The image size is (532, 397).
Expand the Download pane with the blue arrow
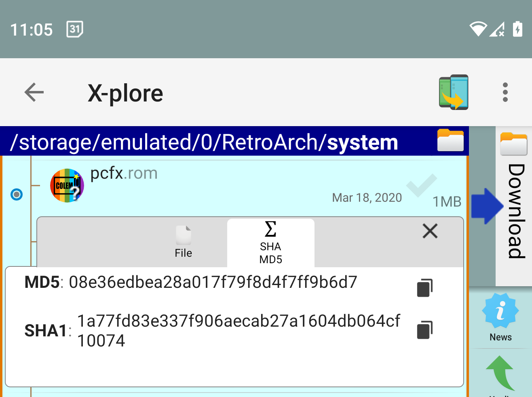point(487,206)
